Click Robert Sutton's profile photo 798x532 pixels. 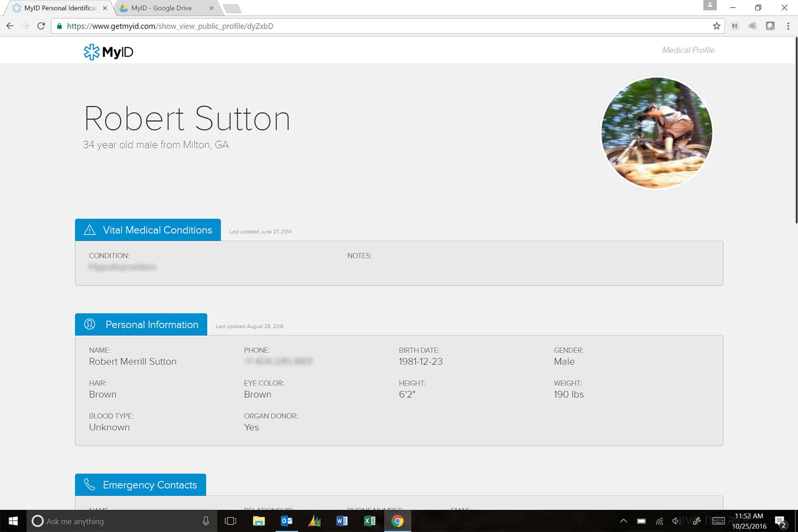pyautogui.click(x=657, y=133)
